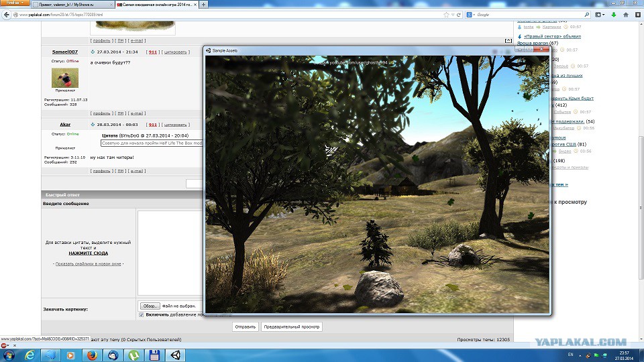Click the Google search input field
This screenshot has height=362, width=644.
530,15
